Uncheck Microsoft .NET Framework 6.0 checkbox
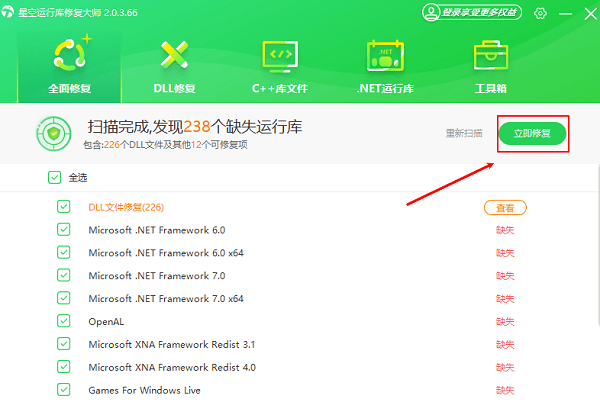Viewport: 600px width, 402px height. click(x=64, y=229)
